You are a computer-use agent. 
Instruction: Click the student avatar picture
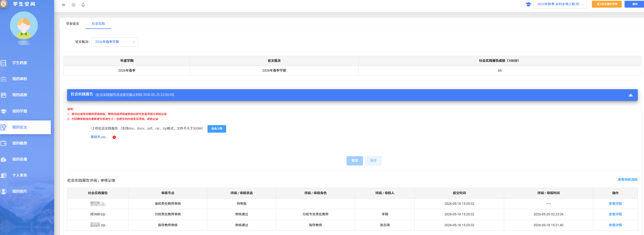pyautogui.click(x=24, y=25)
